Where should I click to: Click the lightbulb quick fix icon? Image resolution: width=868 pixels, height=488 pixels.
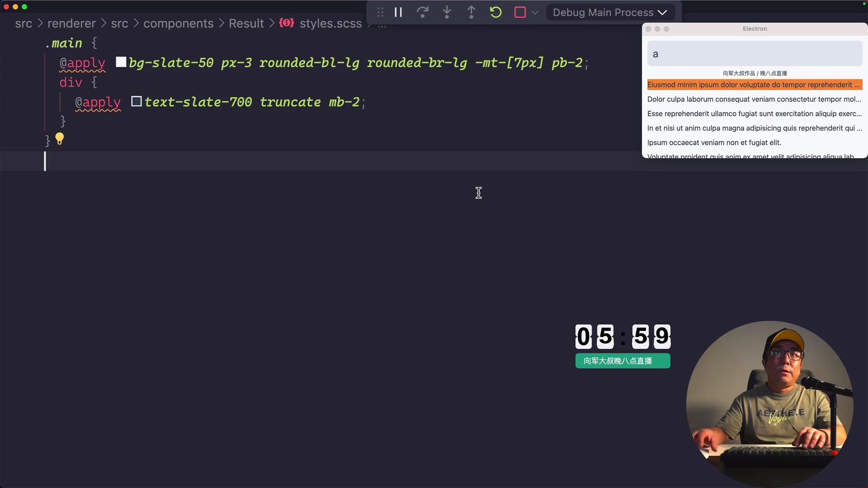pos(60,139)
